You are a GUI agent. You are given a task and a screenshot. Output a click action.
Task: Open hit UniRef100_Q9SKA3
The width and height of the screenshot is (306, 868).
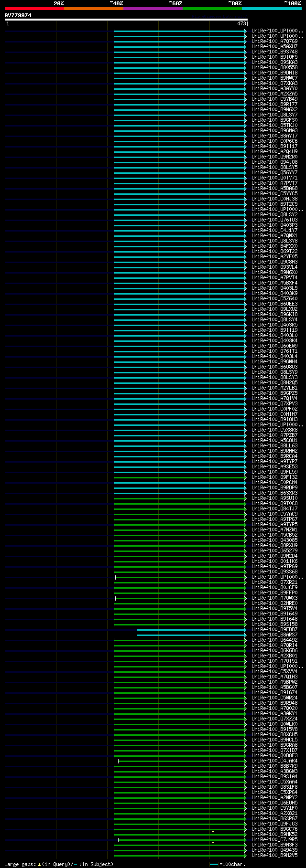(274, 63)
